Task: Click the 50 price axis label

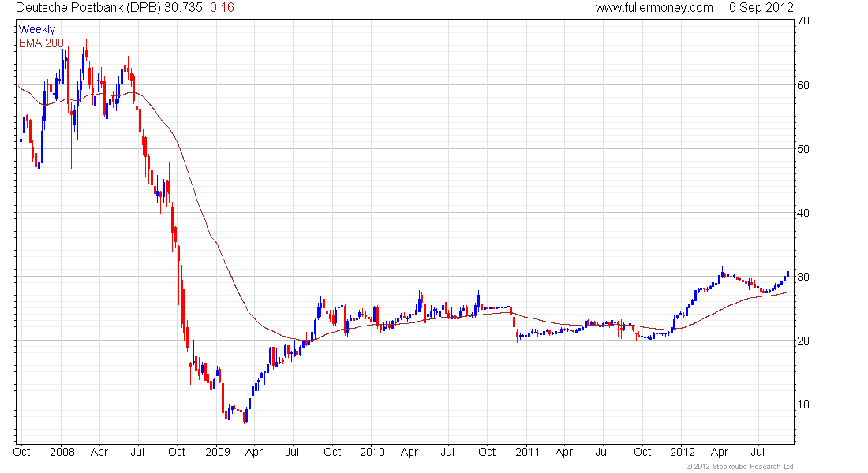Action: (803, 149)
